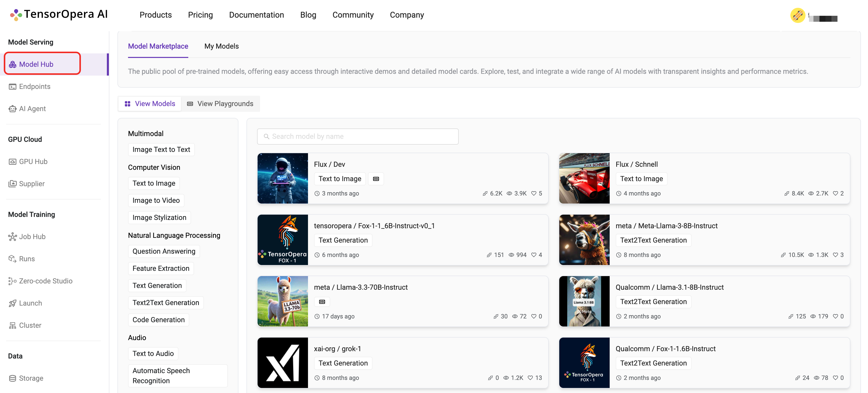Click the "10.5K" usage count text

click(x=796, y=255)
